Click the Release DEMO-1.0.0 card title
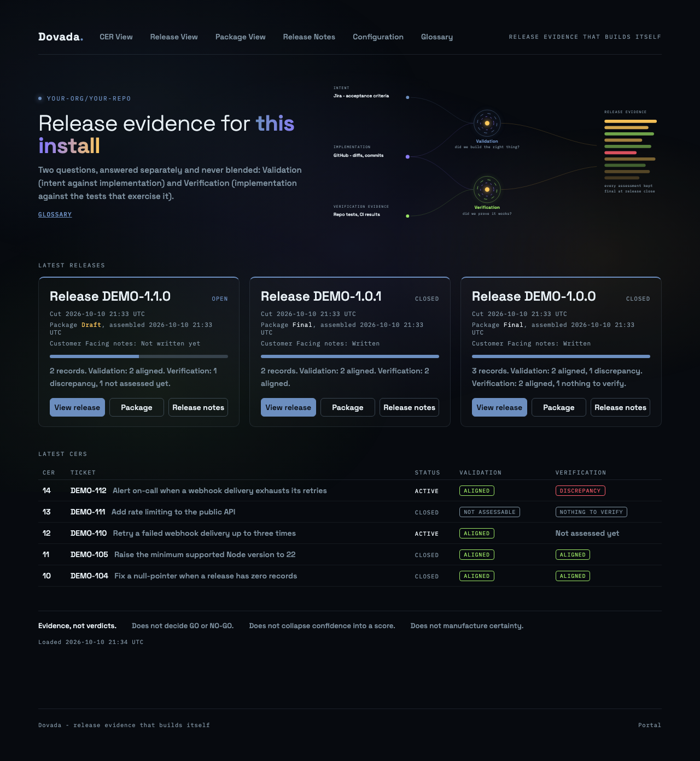Screen dimensions: 700x761 click(534, 296)
